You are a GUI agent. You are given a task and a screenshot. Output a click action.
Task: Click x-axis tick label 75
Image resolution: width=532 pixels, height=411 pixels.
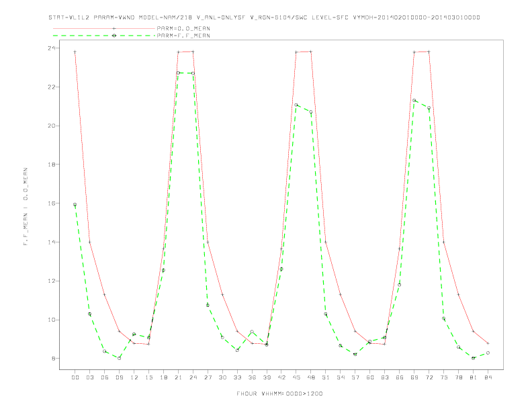444,377
